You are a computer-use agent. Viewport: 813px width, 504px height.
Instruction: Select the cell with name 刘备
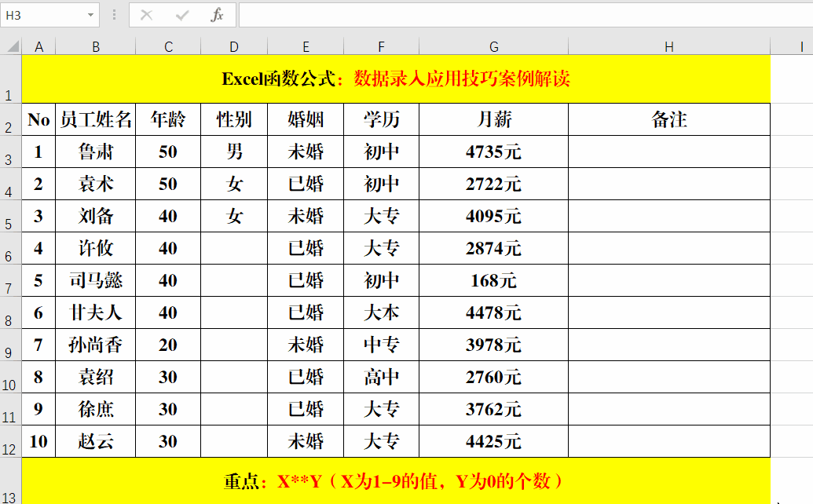[96, 216]
